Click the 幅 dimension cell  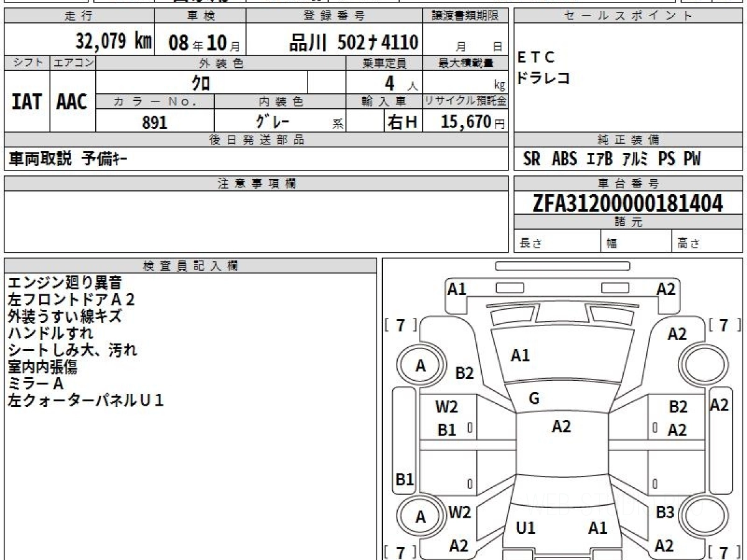[636, 243]
